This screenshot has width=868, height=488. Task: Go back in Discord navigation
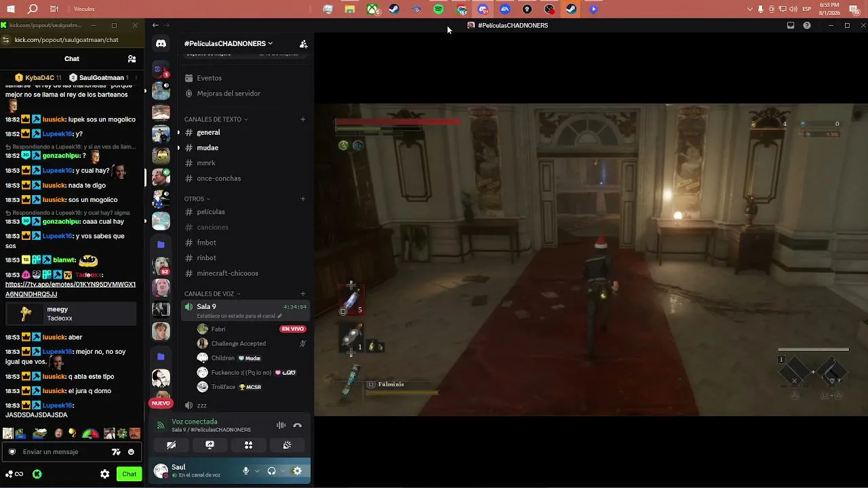pos(155,25)
